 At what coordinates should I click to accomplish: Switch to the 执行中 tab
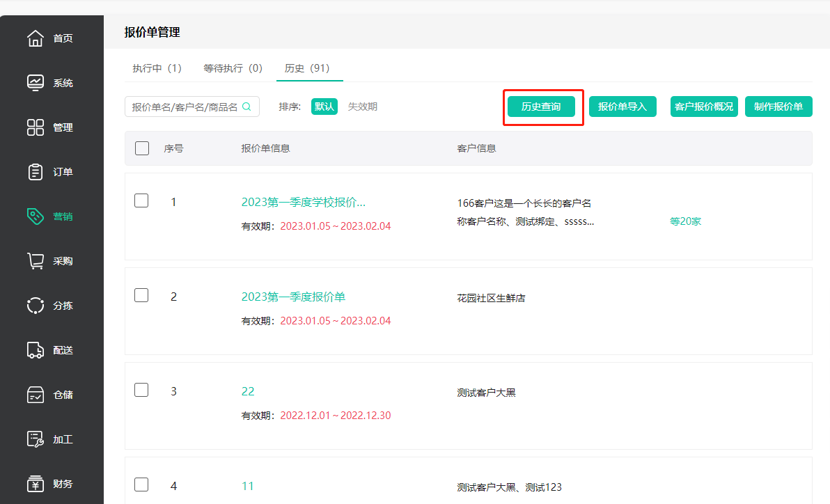tap(157, 69)
